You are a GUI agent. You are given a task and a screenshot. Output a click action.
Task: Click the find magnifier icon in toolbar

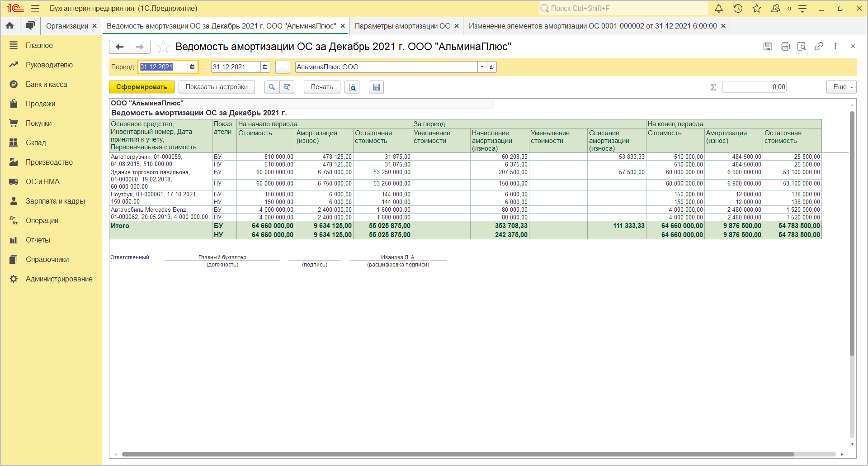coord(272,87)
